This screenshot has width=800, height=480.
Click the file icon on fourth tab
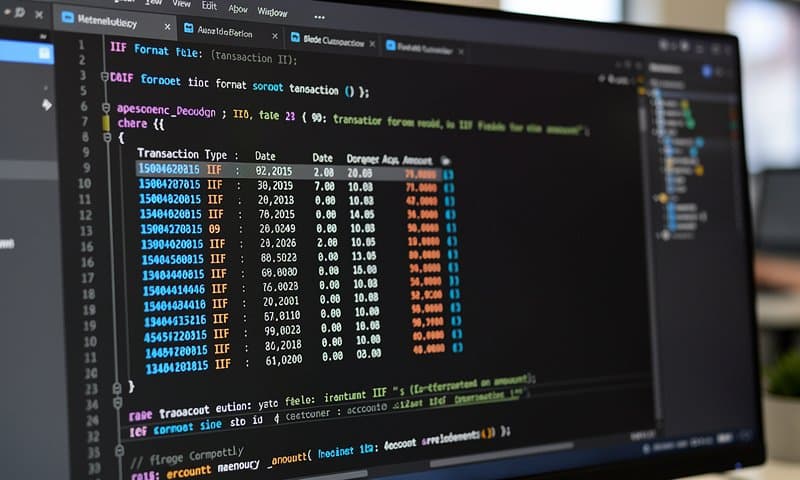(x=389, y=44)
